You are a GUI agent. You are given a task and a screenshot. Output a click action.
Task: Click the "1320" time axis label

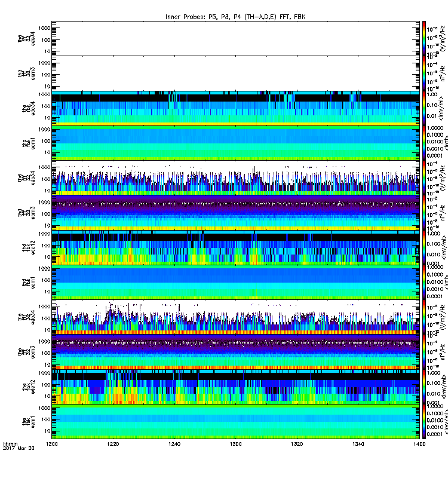(297, 444)
